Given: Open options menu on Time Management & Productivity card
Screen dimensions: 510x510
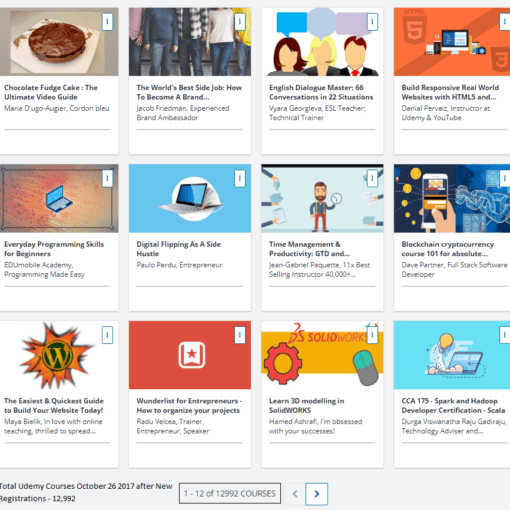Looking at the screenshot, I should pyautogui.click(x=372, y=178).
